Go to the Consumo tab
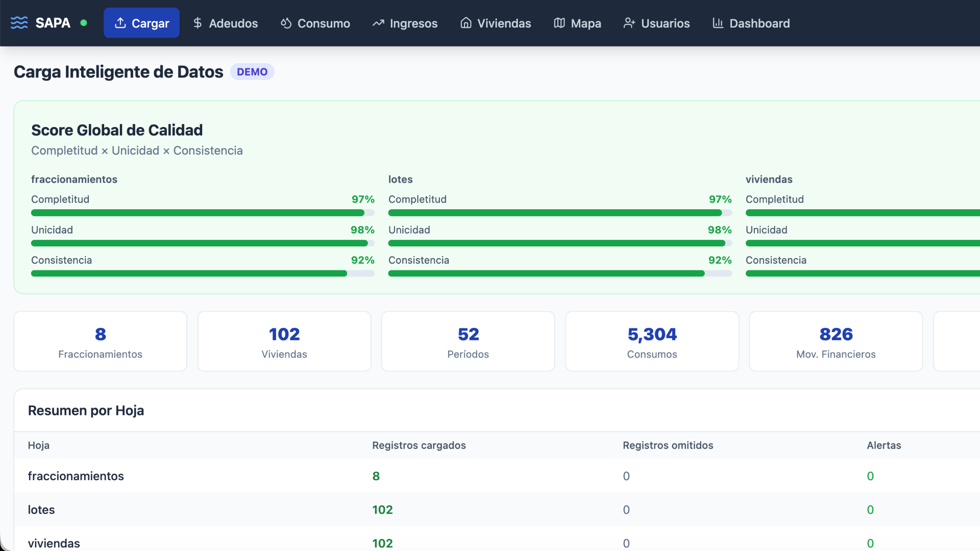 click(x=315, y=23)
